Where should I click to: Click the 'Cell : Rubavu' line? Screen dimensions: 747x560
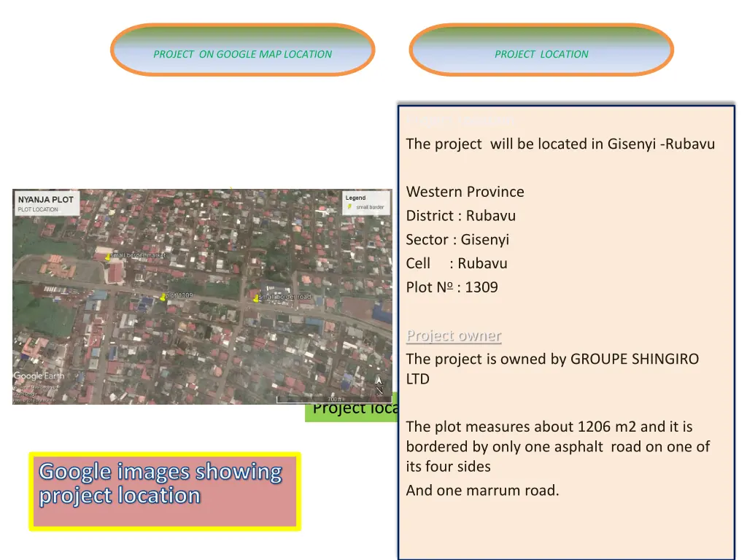pos(457,263)
